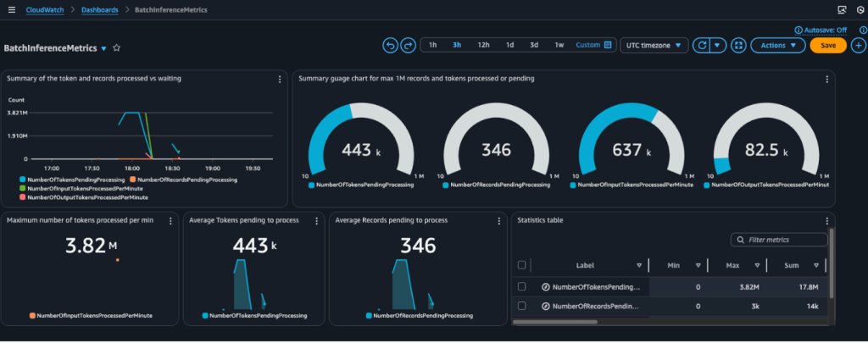Image resolution: width=868 pixels, height=343 pixels.
Task: Enter full screen dashboard view
Action: (x=737, y=45)
